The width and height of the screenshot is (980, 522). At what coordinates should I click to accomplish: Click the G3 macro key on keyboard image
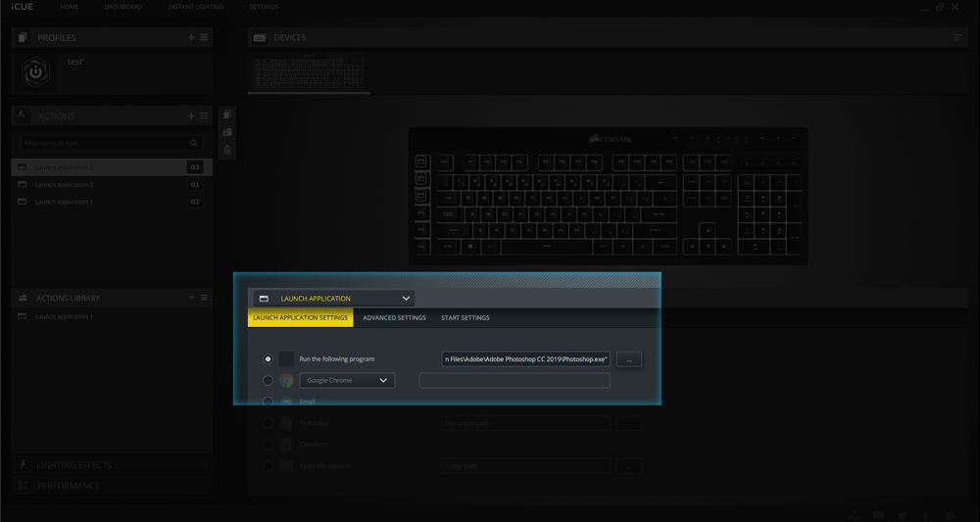tap(420, 196)
